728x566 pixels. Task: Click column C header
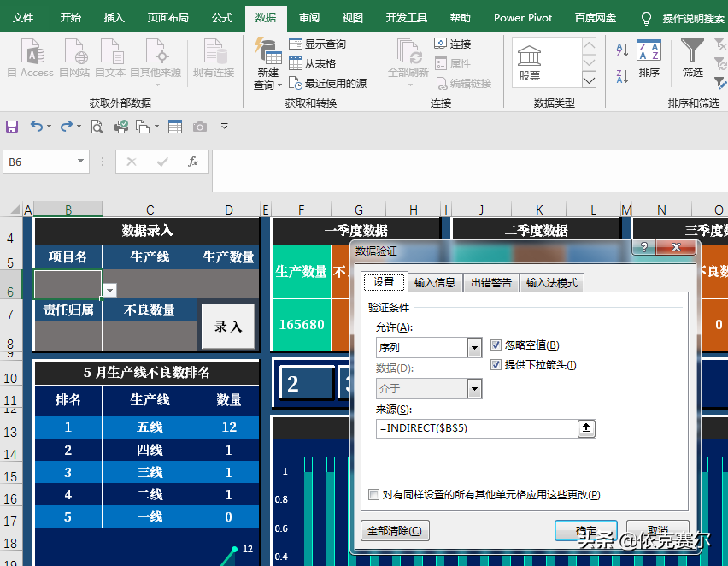(x=150, y=209)
